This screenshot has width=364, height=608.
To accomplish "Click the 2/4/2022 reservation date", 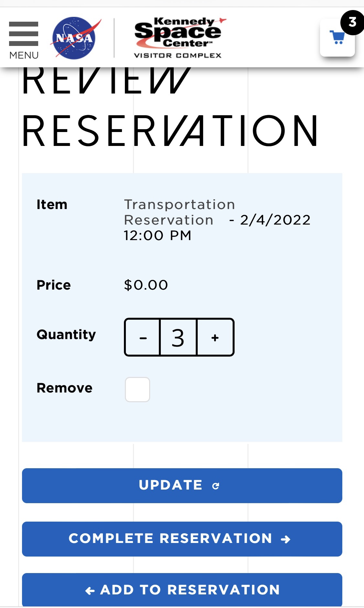I will click(275, 220).
